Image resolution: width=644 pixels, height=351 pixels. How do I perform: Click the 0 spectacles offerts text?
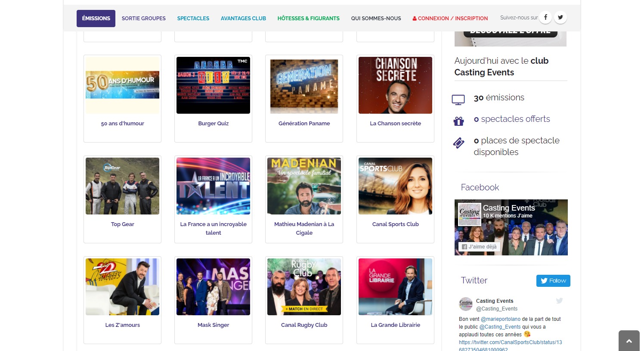[x=512, y=119]
